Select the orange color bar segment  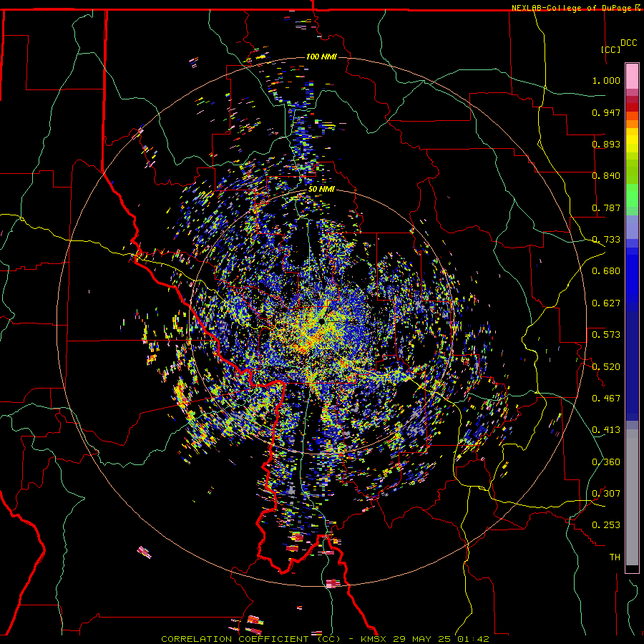[632, 124]
